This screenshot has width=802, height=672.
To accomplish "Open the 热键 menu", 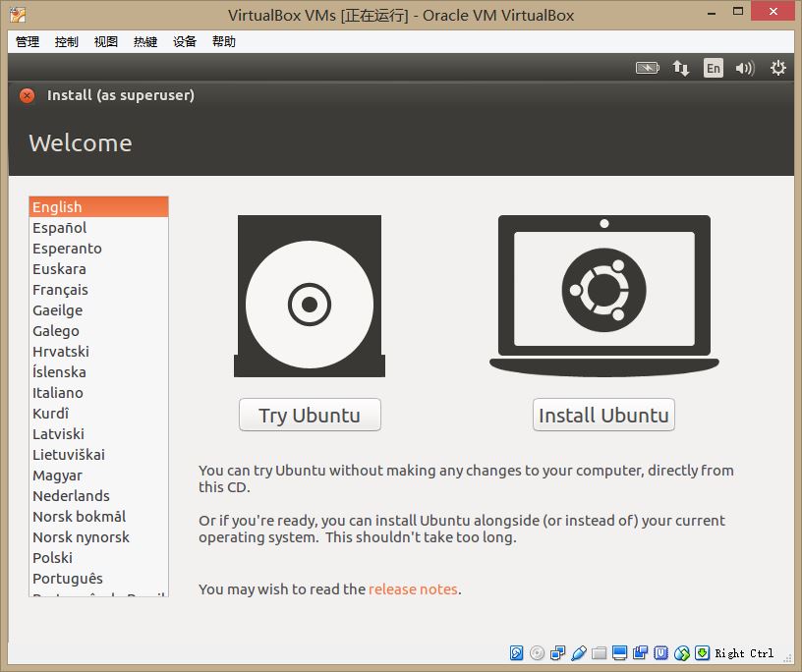I will coord(145,41).
